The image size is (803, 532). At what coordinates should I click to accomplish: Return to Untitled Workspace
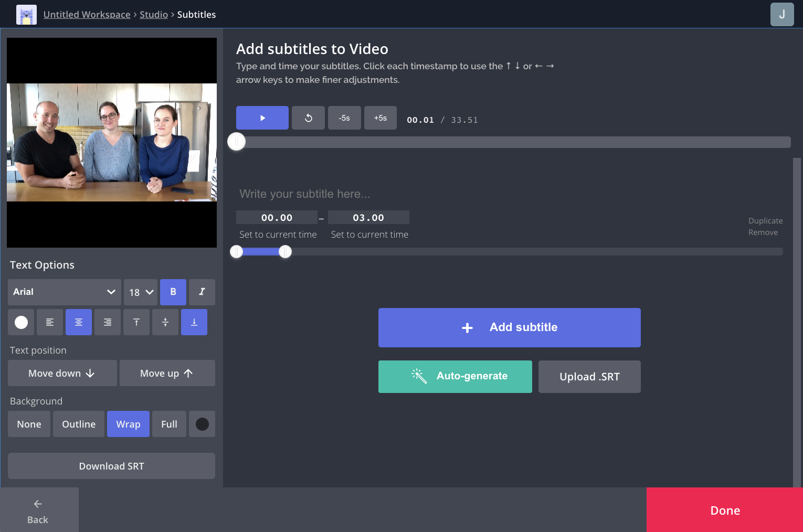click(87, 14)
